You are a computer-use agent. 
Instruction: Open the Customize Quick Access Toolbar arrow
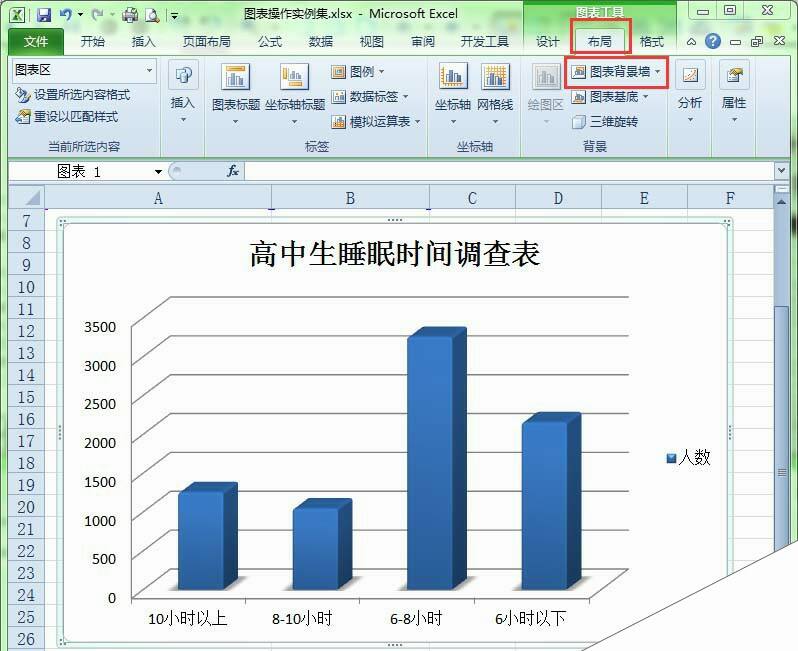[174, 16]
